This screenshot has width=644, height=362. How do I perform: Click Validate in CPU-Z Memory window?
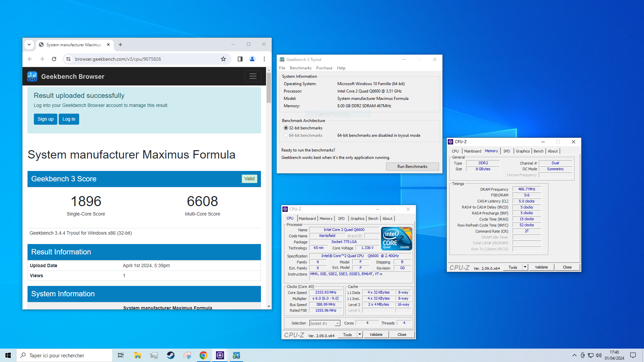coord(541,267)
